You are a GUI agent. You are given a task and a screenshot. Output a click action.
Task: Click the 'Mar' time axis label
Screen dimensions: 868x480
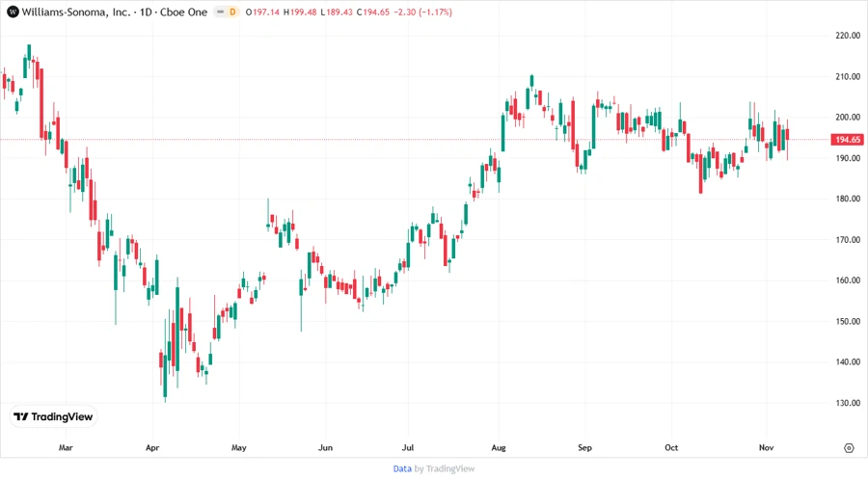66,447
